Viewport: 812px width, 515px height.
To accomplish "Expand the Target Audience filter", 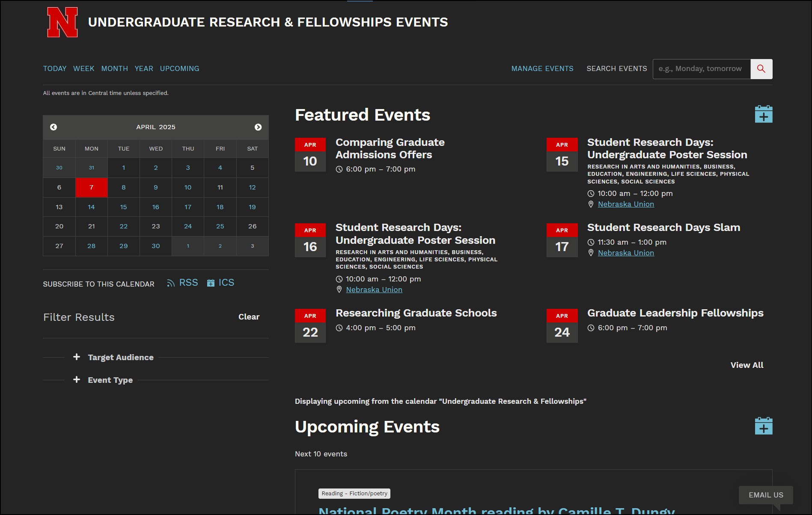I will [x=120, y=357].
